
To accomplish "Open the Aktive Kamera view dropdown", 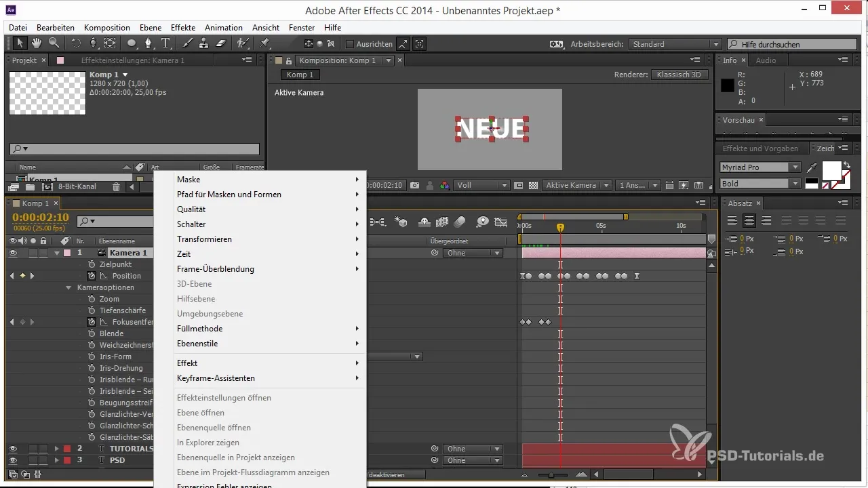I will click(x=576, y=185).
